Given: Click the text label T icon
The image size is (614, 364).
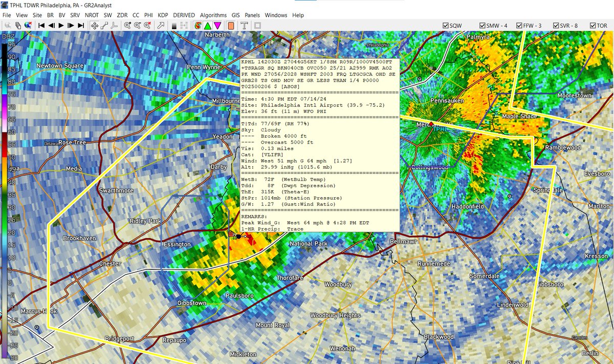Looking at the screenshot, I should (244, 25).
